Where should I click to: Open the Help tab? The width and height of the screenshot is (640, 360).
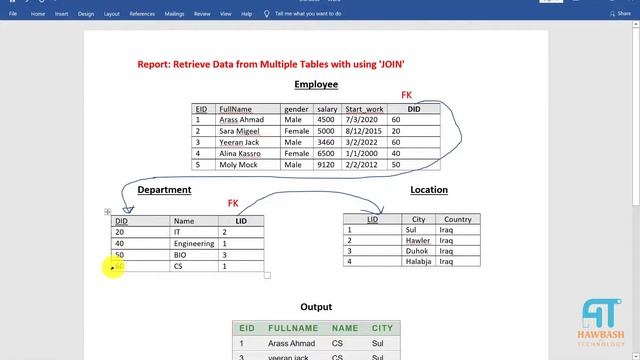[x=247, y=13]
